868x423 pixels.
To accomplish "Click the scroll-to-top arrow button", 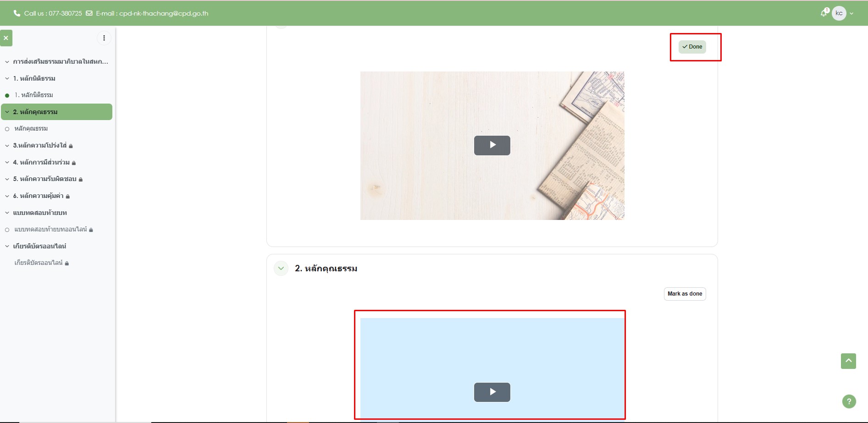I will [848, 361].
